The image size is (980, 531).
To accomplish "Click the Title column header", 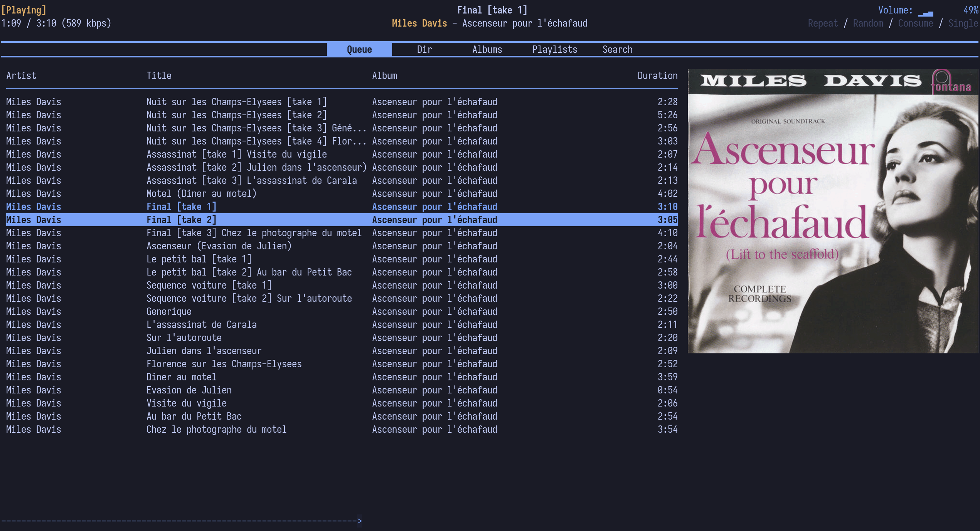I will pos(159,76).
